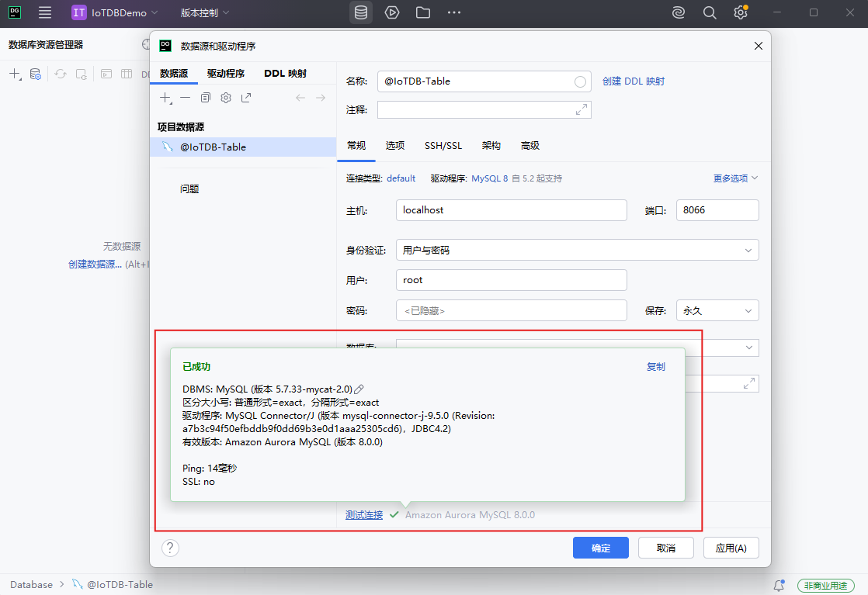Switch to the 驱动程序 tab
Image resolution: width=868 pixels, height=595 pixels.
(x=227, y=73)
